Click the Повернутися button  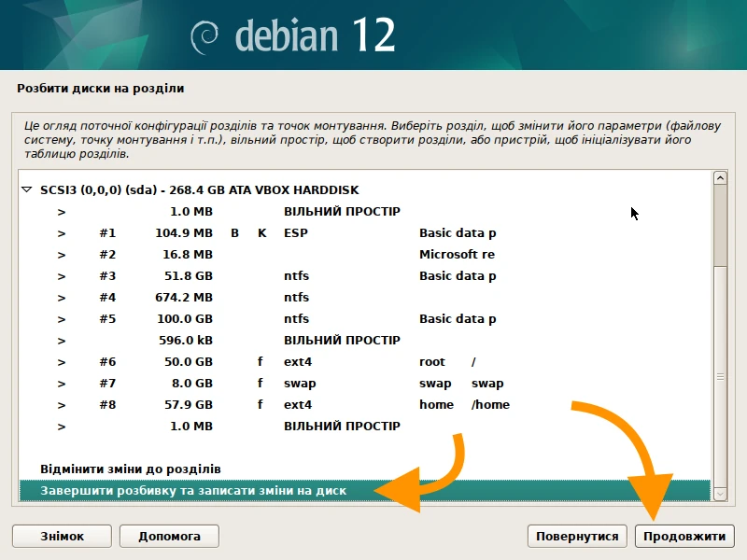(x=577, y=536)
